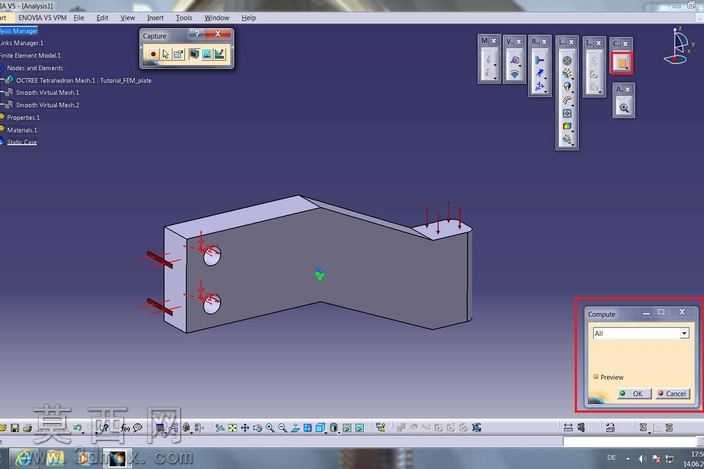Select Smooth Virtual Mesh.2 in tree
The height and width of the screenshot is (469, 704).
point(47,105)
